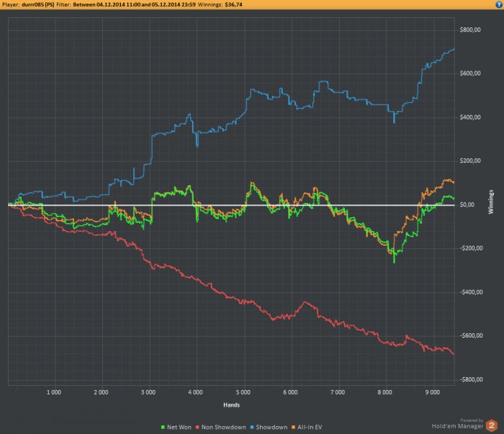
Task: Click the Winnings y-axis title
Action: (490, 202)
